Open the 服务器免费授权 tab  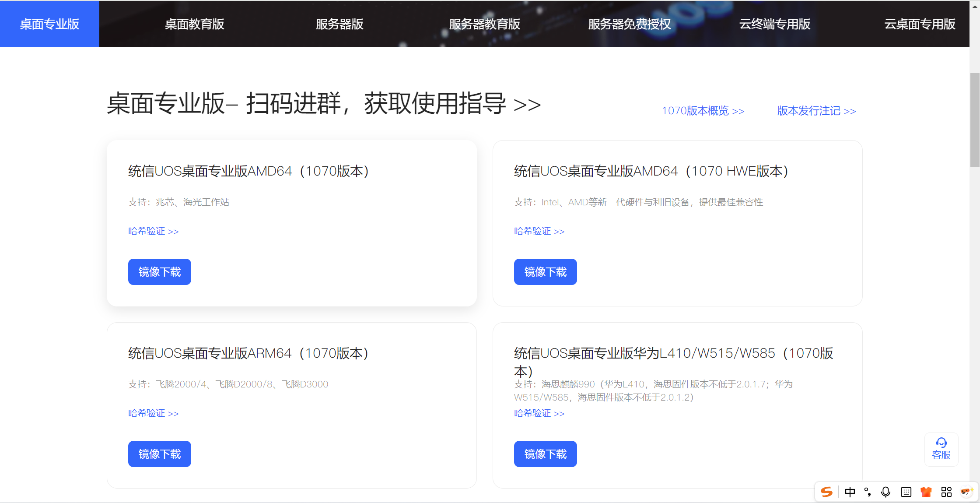[x=630, y=24]
